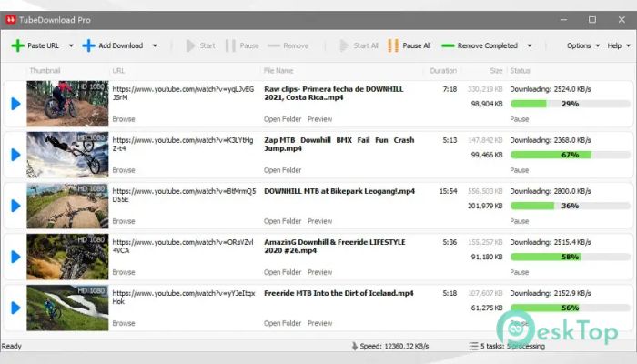
Task: Click the Start arrow icon in toolbar
Action: [190, 45]
